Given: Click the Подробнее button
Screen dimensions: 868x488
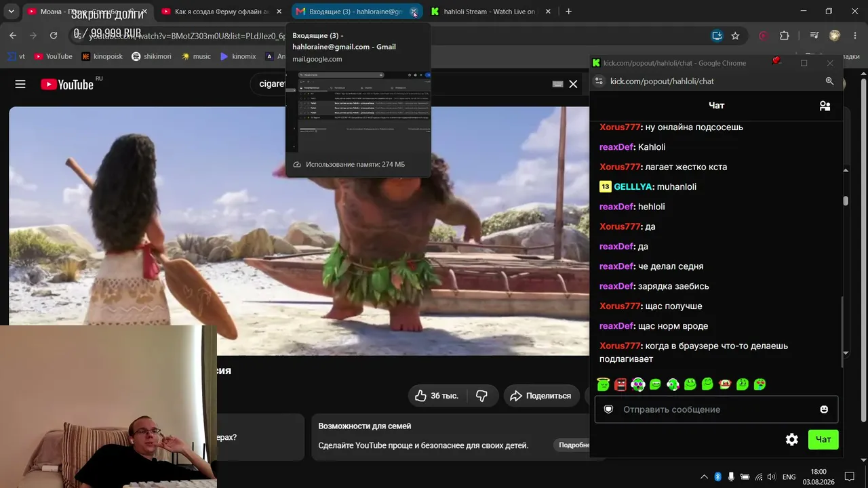Looking at the screenshot, I should (x=574, y=445).
